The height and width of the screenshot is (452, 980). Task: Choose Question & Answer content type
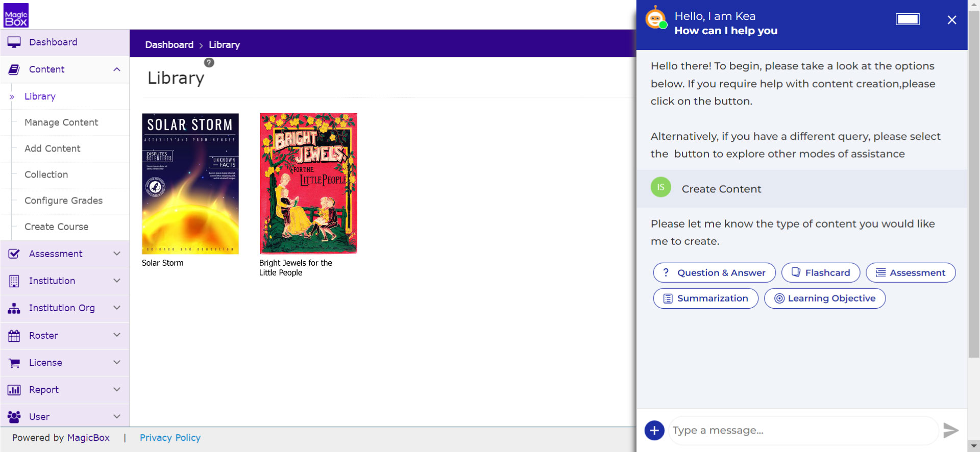714,273
